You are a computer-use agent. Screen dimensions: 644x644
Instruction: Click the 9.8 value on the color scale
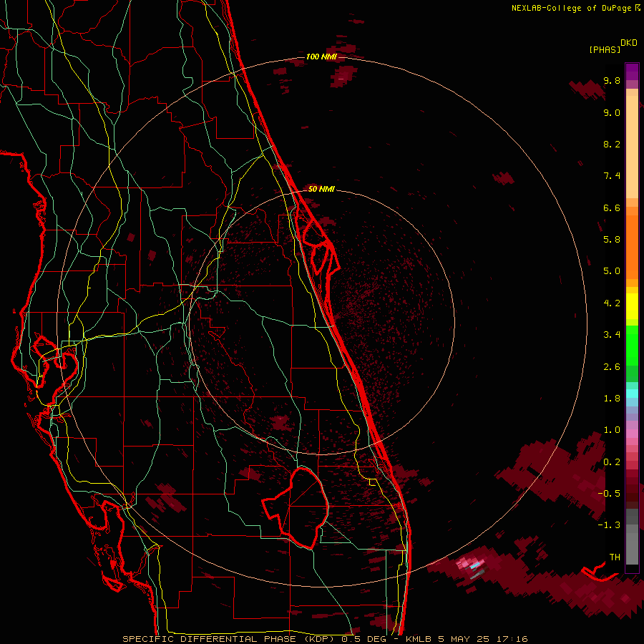(x=612, y=80)
